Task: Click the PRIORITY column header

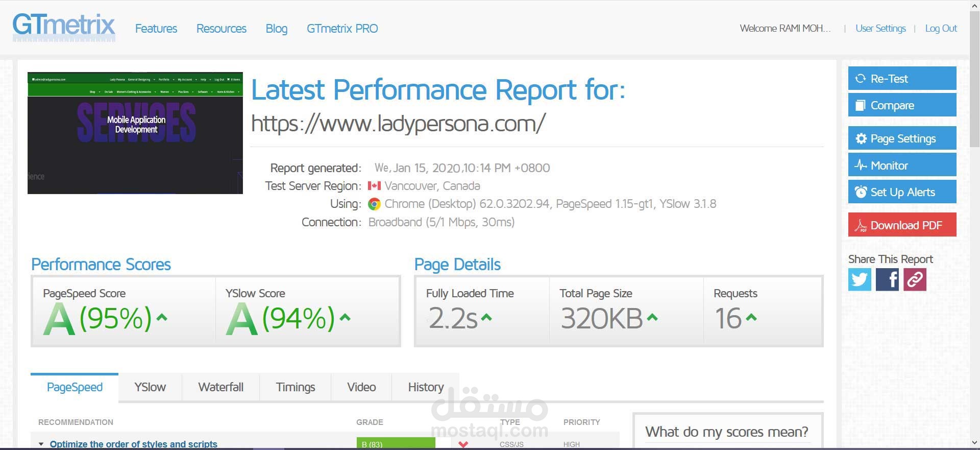Action: pyautogui.click(x=582, y=422)
